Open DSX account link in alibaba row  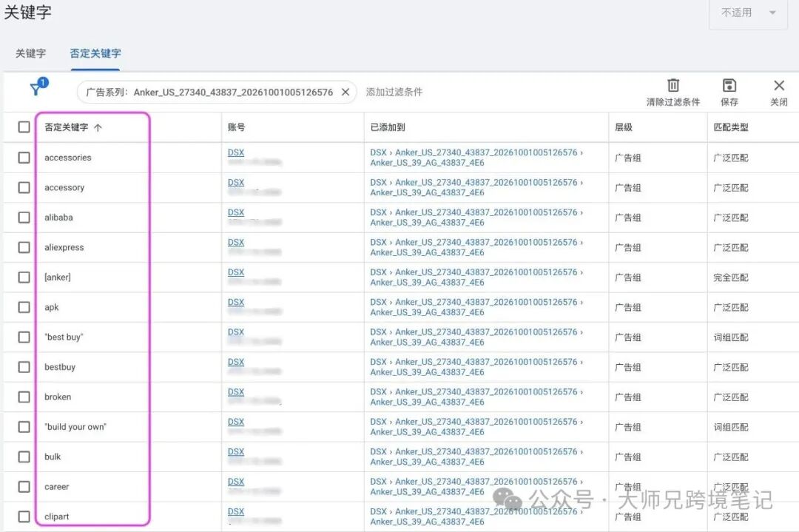click(x=236, y=212)
